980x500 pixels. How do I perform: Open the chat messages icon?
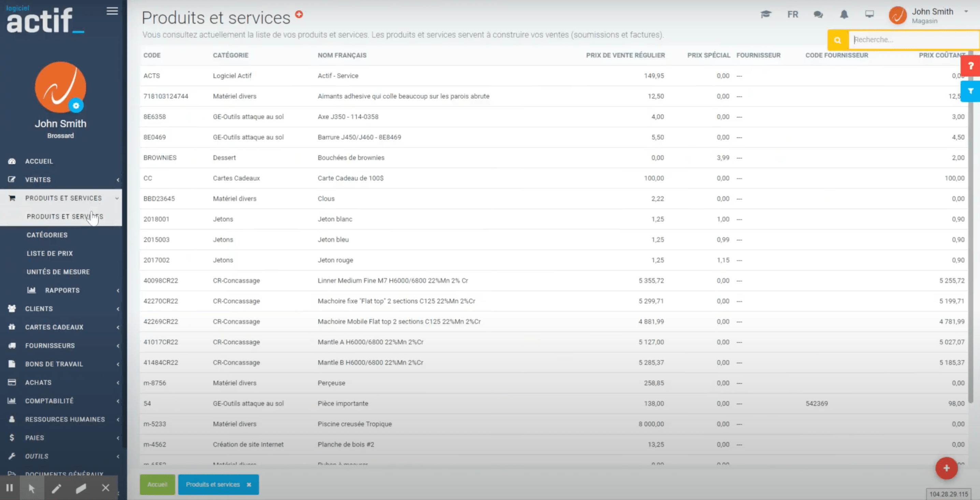[x=818, y=14]
